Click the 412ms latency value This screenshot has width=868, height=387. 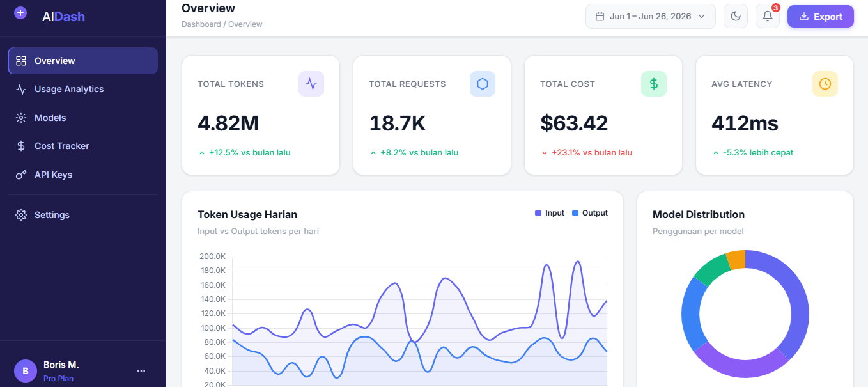click(x=745, y=123)
